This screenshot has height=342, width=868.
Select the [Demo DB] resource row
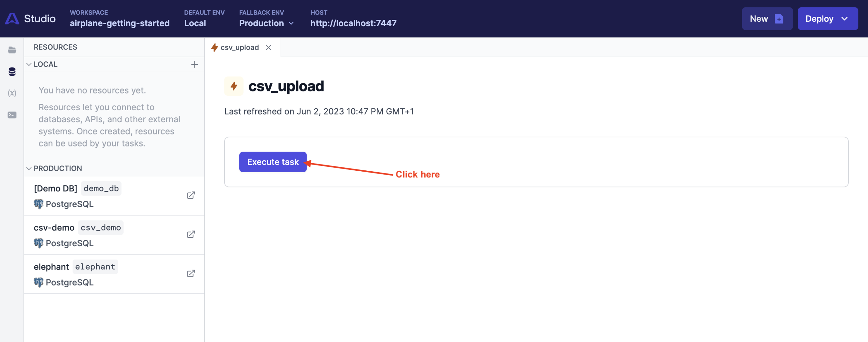114,196
